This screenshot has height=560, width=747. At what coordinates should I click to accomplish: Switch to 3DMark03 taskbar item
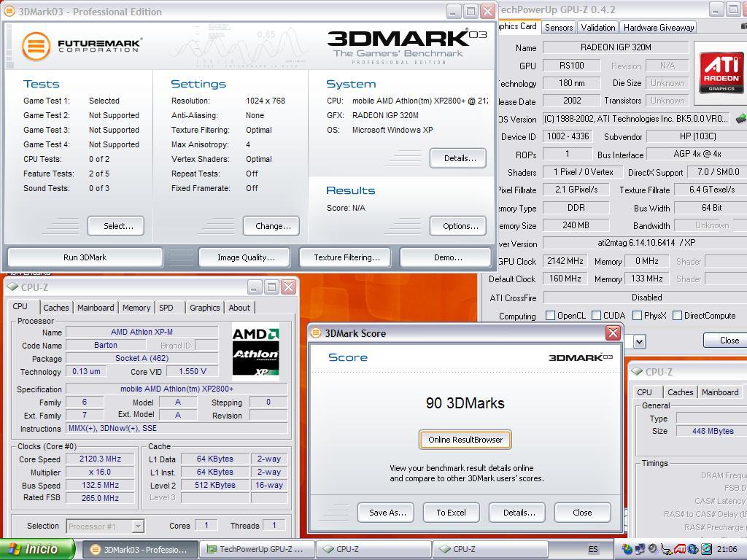(x=140, y=549)
